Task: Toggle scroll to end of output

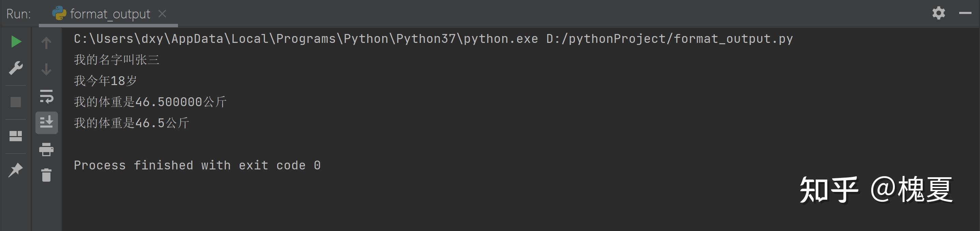Action: pos(46,122)
